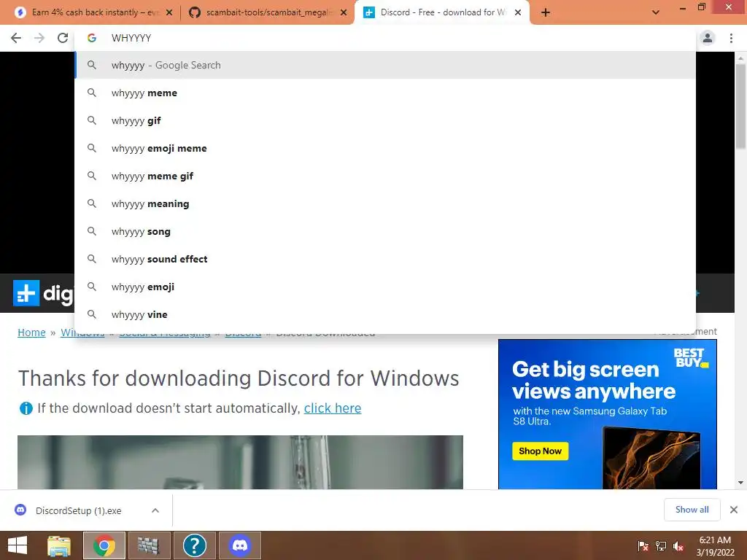The width and height of the screenshot is (747, 560).
Task: Reload the page with refresh icon
Action: 63,38
